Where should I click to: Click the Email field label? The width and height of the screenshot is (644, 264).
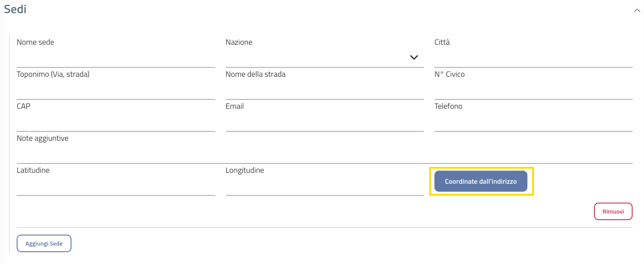pos(235,107)
